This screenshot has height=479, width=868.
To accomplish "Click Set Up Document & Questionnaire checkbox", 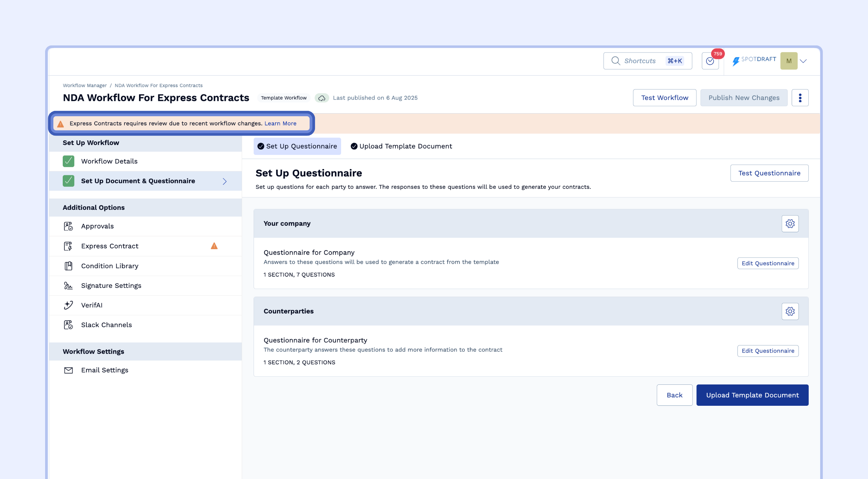I will click(68, 181).
